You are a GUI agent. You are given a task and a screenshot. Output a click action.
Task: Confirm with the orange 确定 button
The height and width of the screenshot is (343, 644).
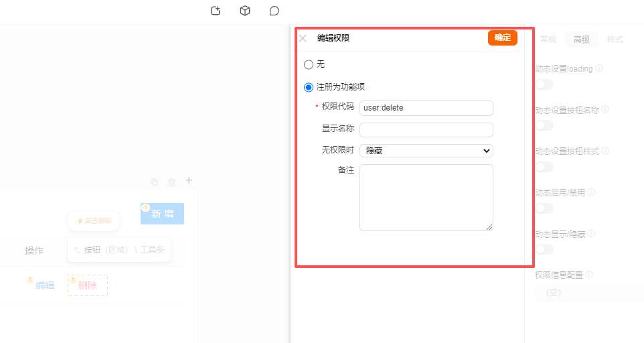[502, 38]
